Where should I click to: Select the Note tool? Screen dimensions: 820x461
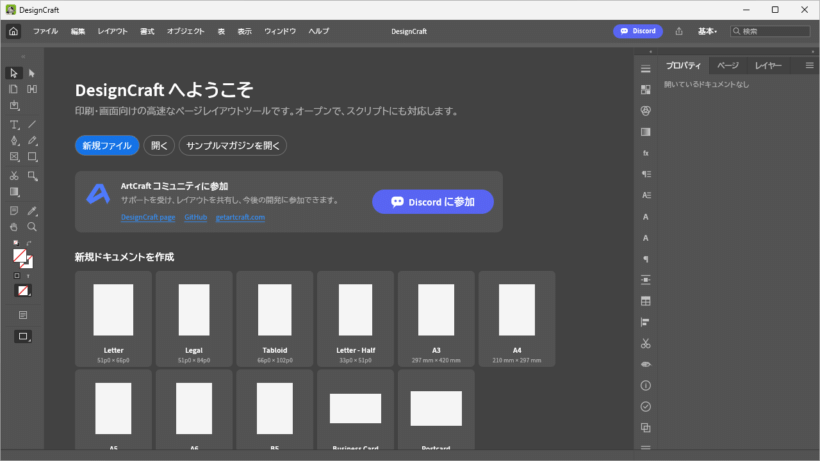click(14, 211)
